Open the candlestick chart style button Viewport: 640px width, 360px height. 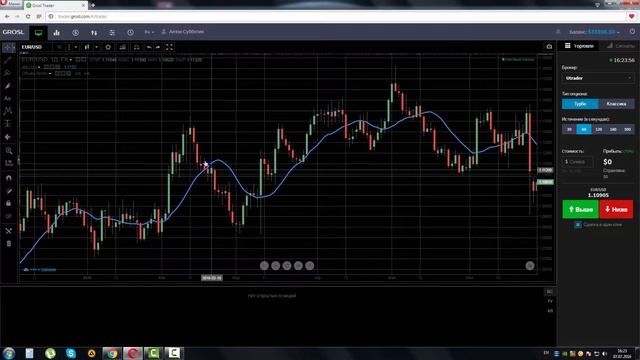[87, 47]
